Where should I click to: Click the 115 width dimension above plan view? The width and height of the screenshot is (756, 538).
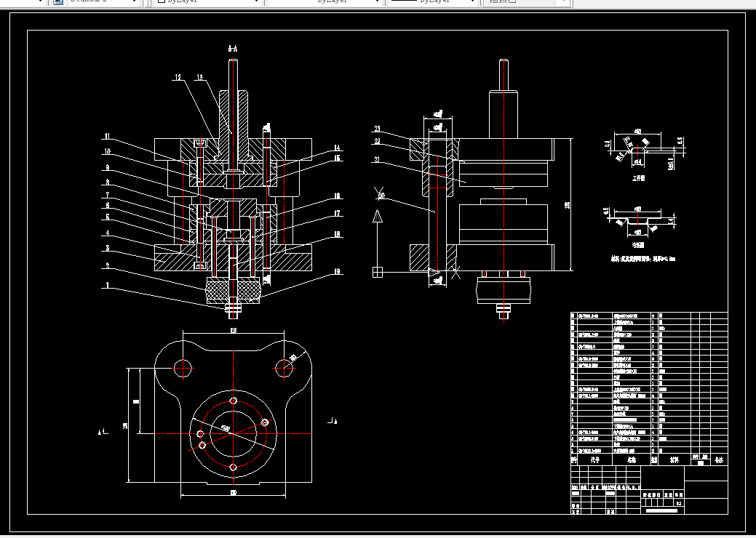click(x=234, y=330)
